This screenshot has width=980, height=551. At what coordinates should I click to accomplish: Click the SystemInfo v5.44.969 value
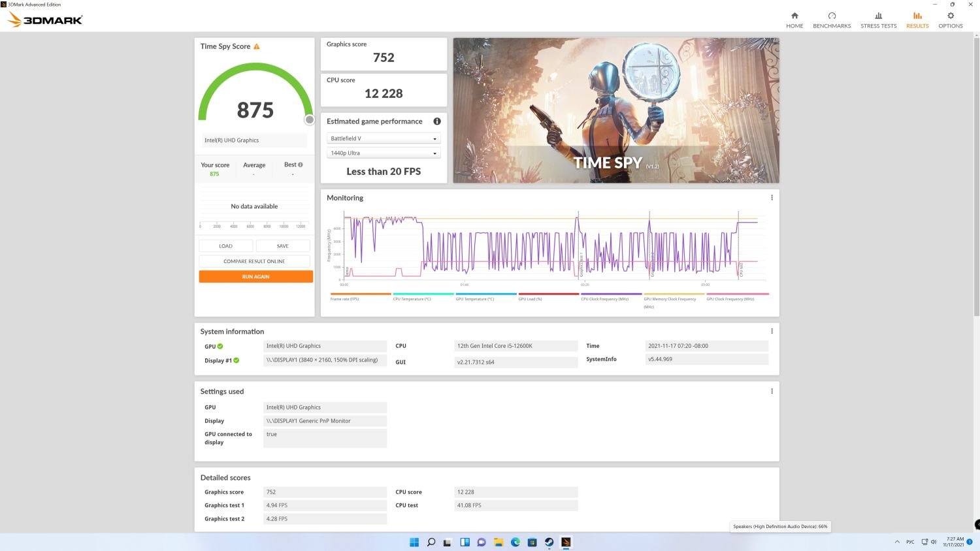[x=707, y=359]
